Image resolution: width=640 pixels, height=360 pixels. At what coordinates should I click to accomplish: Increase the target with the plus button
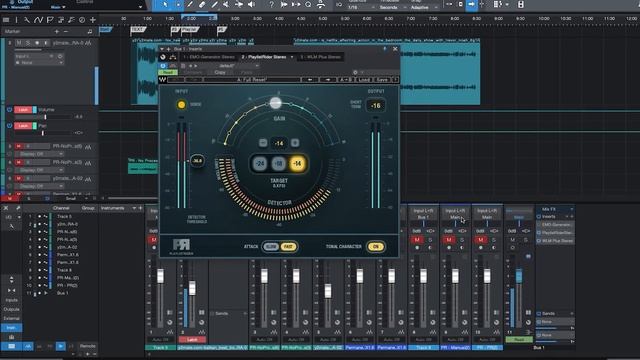(295, 143)
